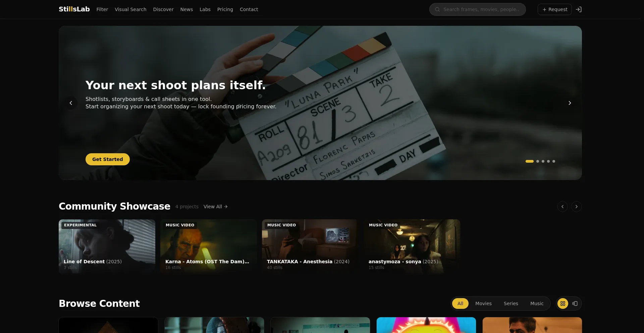Viewport: 644px width, 333px height.
Task: Open Karna - Atoms project card
Action: pos(209,246)
